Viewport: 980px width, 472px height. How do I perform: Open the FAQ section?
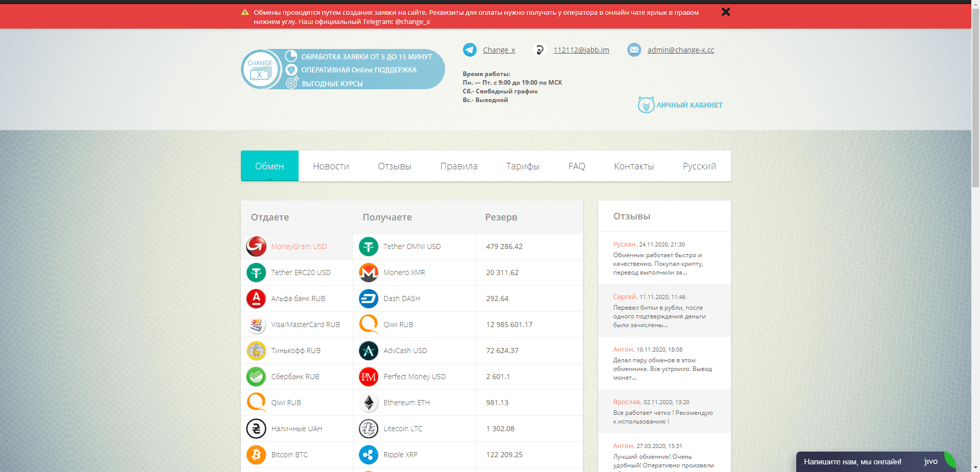[576, 166]
